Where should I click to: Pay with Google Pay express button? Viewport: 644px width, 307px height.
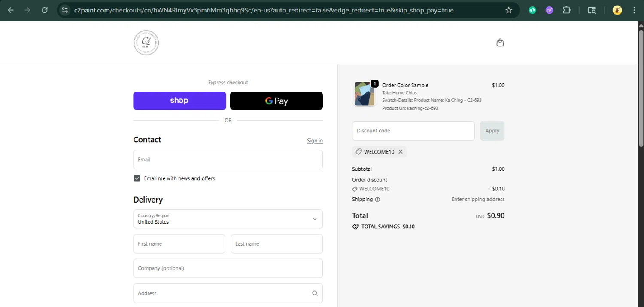pyautogui.click(x=276, y=101)
